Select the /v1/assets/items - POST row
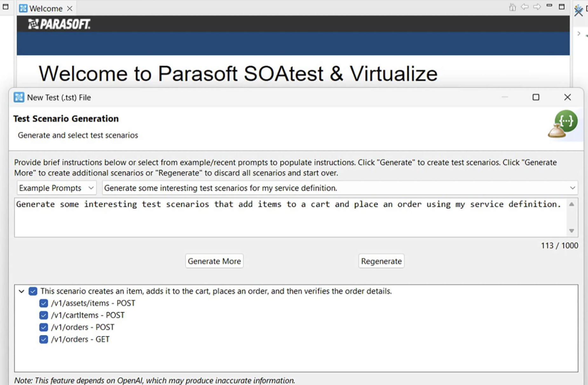 point(93,303)
